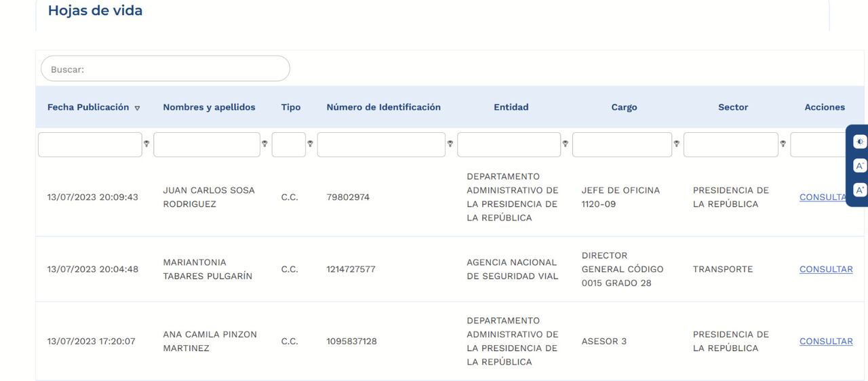The width and height of the screenshot is (868, 381).
Task: Click the Nombres y apellidos column header
Action: (x=209, y=107)
